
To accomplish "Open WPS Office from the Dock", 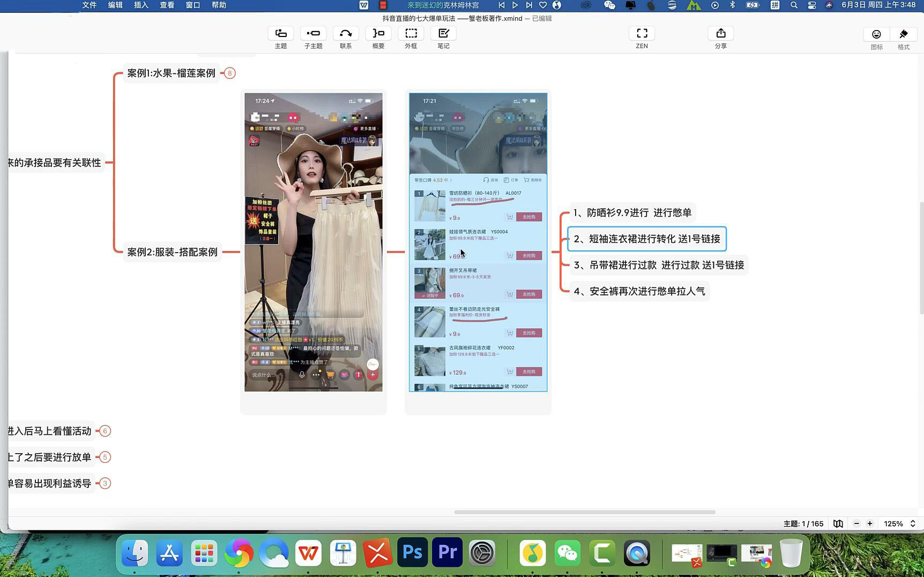I will click(308, 553).
